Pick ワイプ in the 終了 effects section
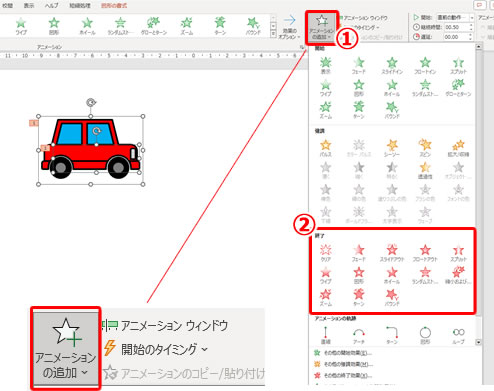Screen dimensions: 494x391 click(x=326, y=275)
